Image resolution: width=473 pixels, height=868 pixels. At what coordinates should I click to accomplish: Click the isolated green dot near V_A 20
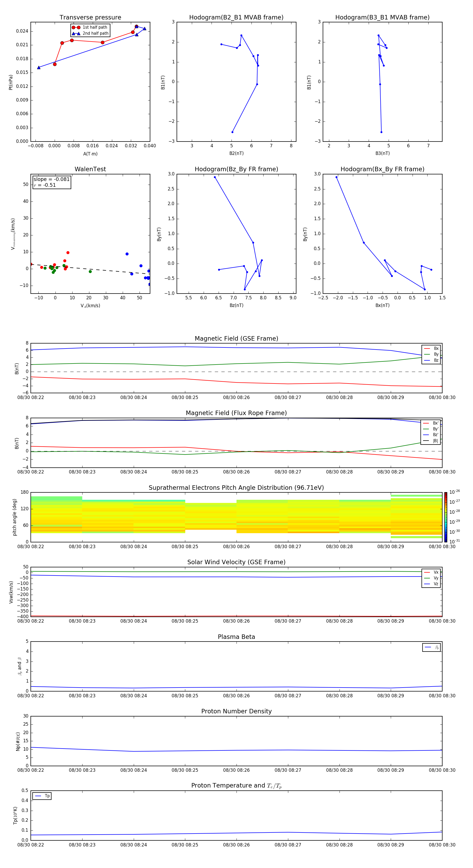(90, 272)
